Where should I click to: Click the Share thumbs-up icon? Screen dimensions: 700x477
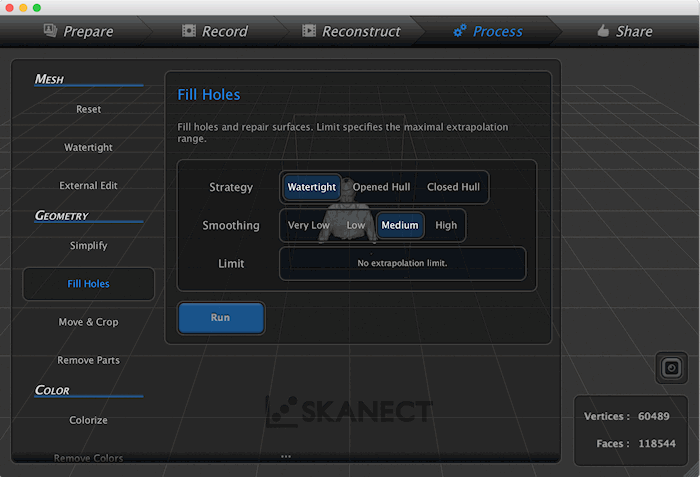pyautogui.click(x=603, y=30)
